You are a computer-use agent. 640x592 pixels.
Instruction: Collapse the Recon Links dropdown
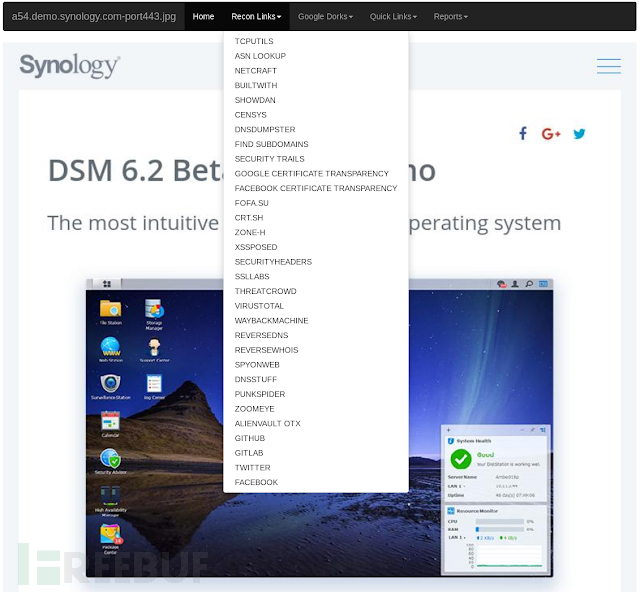256,16
